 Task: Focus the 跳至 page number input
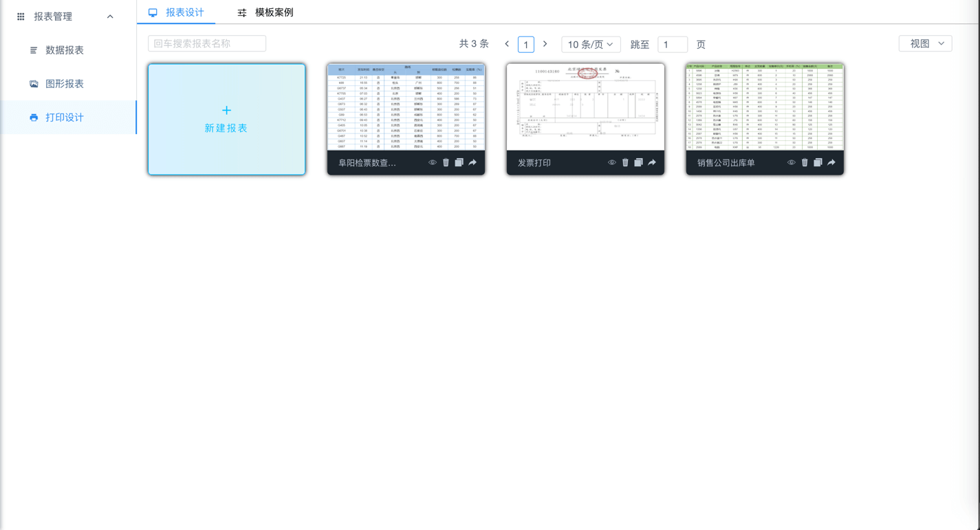pos(673,45)
